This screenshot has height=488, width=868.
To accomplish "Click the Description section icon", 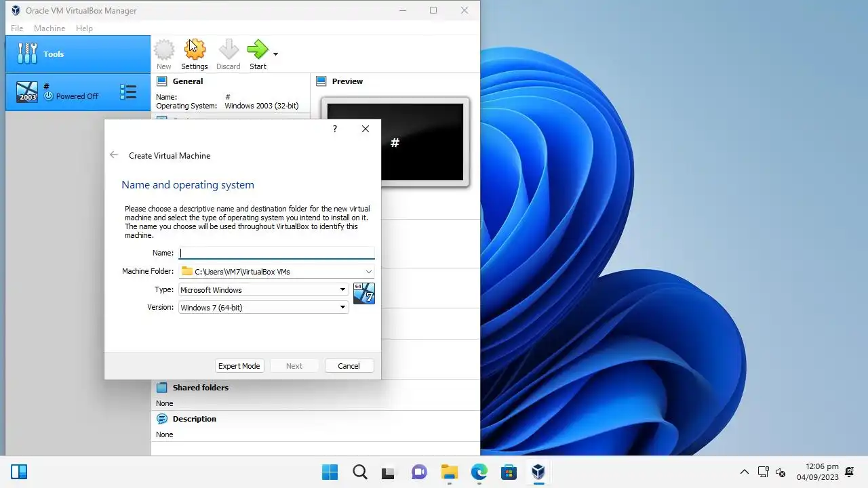I will pos(162,419).
